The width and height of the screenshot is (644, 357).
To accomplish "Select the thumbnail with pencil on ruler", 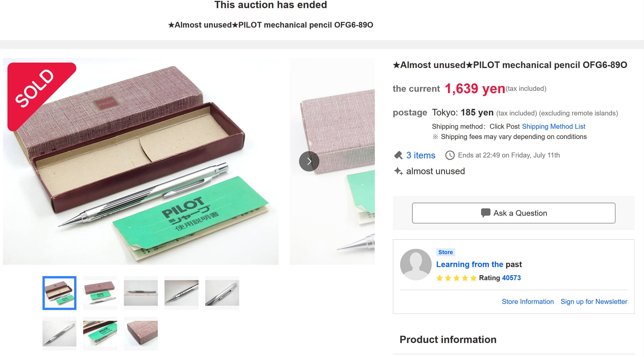I will (x=141, y=293).
